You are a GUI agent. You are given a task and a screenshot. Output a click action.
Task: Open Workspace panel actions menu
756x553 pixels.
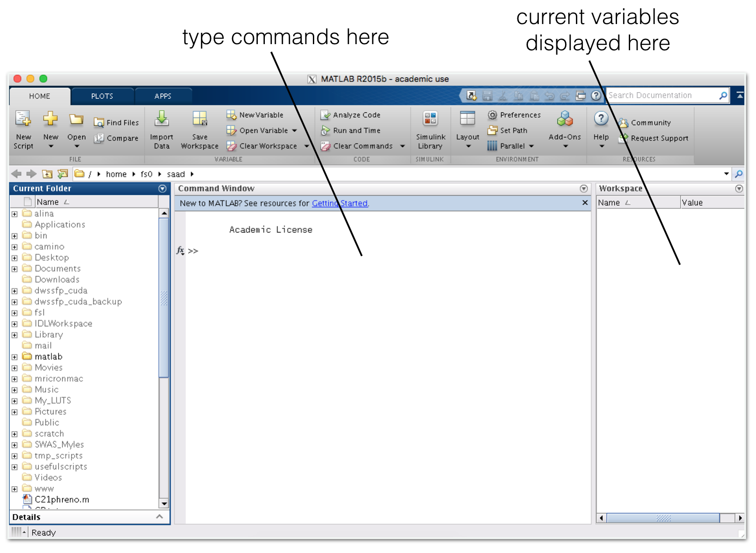(739, 189)
